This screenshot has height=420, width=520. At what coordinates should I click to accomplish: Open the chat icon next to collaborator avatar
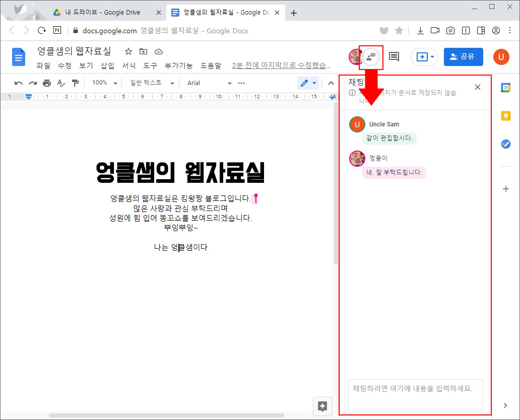tap(371, 57)
